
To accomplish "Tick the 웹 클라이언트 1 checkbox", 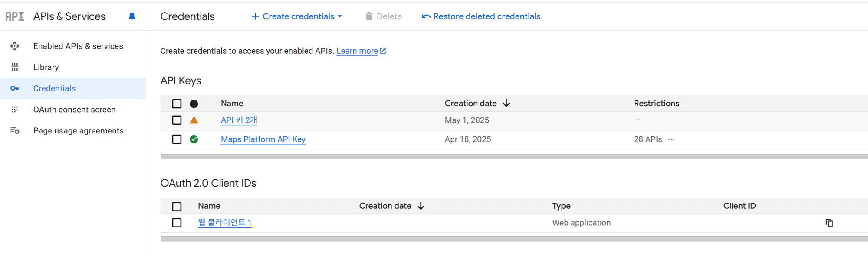I will [177, 223].
